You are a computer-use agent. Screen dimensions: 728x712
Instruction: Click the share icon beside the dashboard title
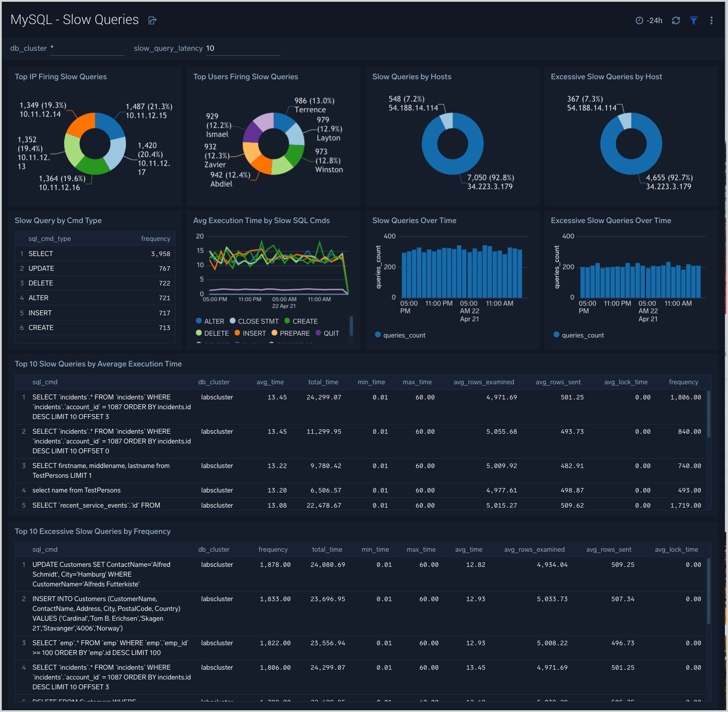click(152, 20)
